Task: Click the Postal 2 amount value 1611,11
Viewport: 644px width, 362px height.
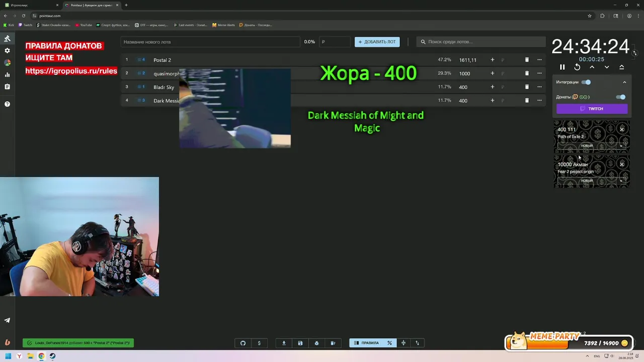Action: [467, 60]
